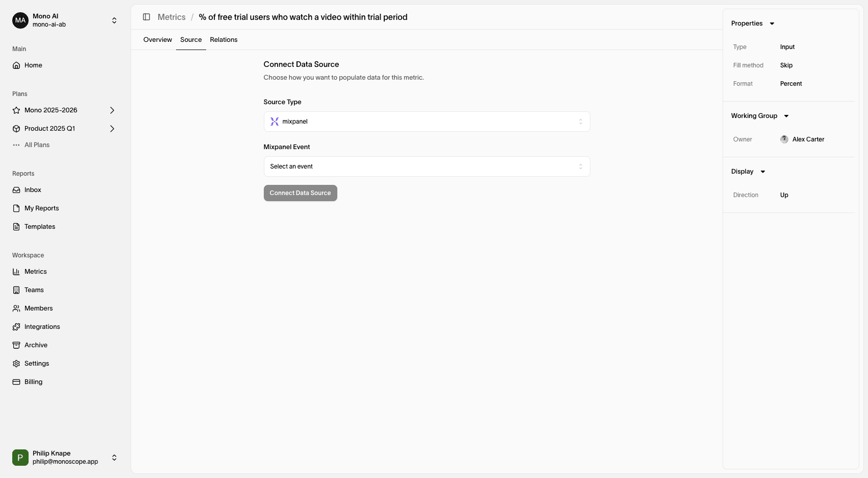Collapse the sidebar using the panel icon
The height and width of the screenshot is (478, 868).
(147, 17)
